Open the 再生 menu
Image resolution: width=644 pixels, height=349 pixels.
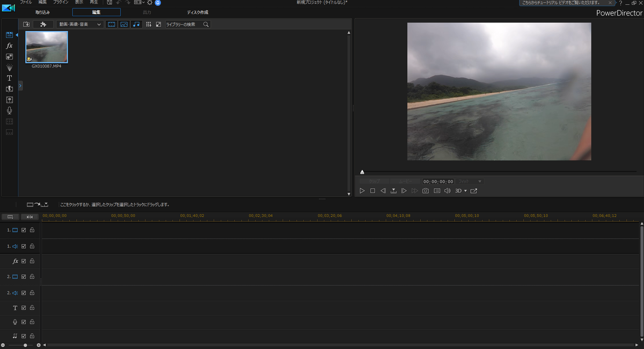pos(94,3)
